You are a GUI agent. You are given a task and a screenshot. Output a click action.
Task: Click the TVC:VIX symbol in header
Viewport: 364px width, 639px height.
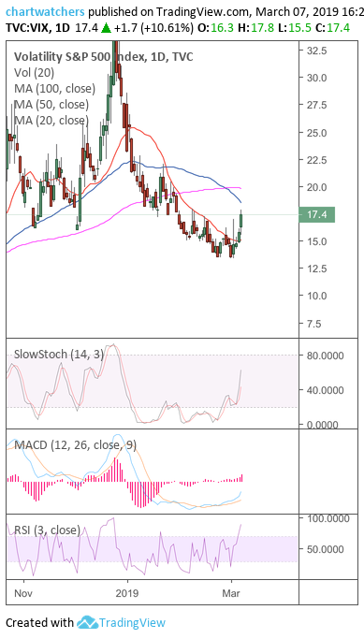click(x=26, y=28)
